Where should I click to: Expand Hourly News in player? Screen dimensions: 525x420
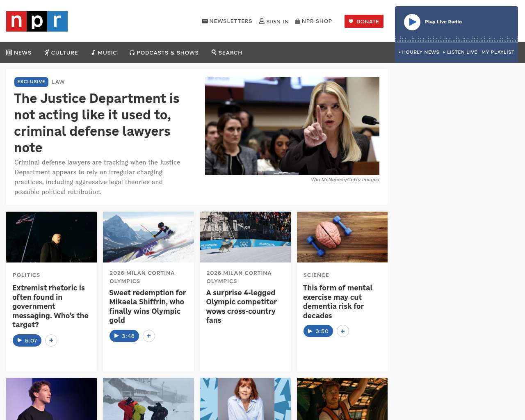419,52
